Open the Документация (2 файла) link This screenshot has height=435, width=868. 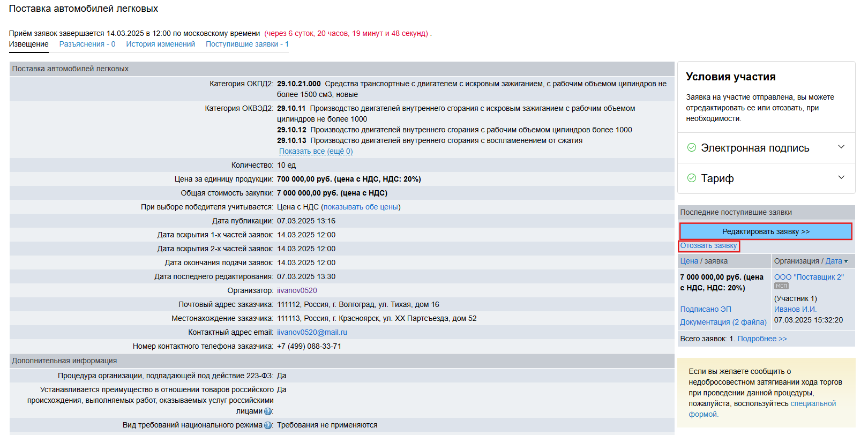point(723,322)
